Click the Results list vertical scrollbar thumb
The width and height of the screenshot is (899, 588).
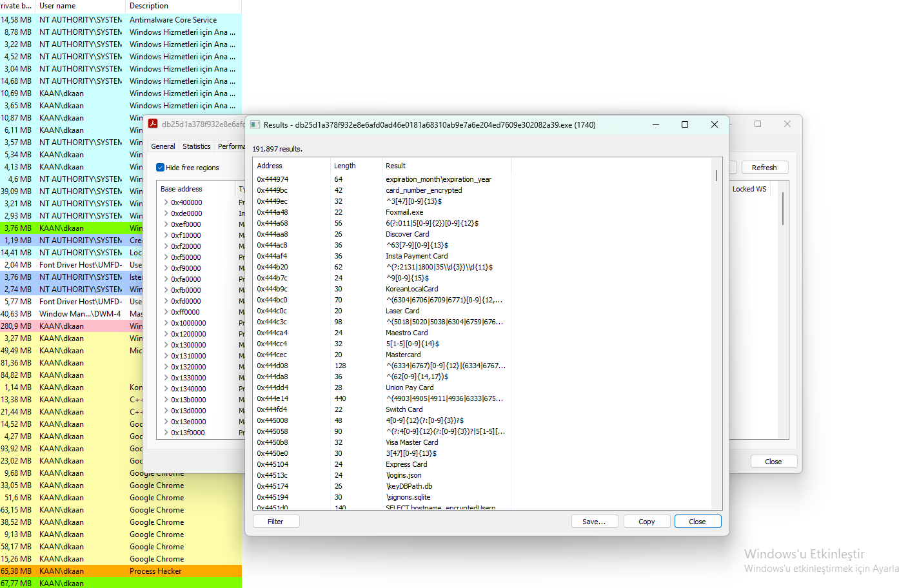[716, 175]
